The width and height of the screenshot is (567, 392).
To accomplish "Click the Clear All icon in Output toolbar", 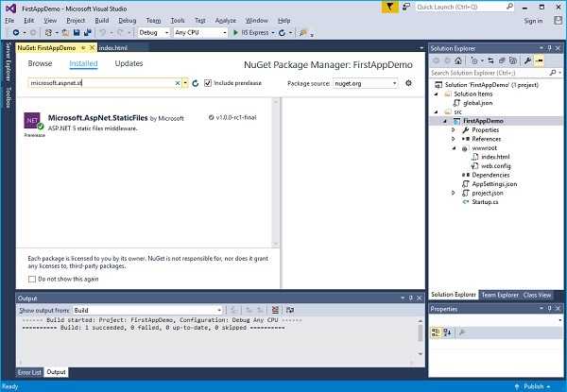I will pos(275,310).
